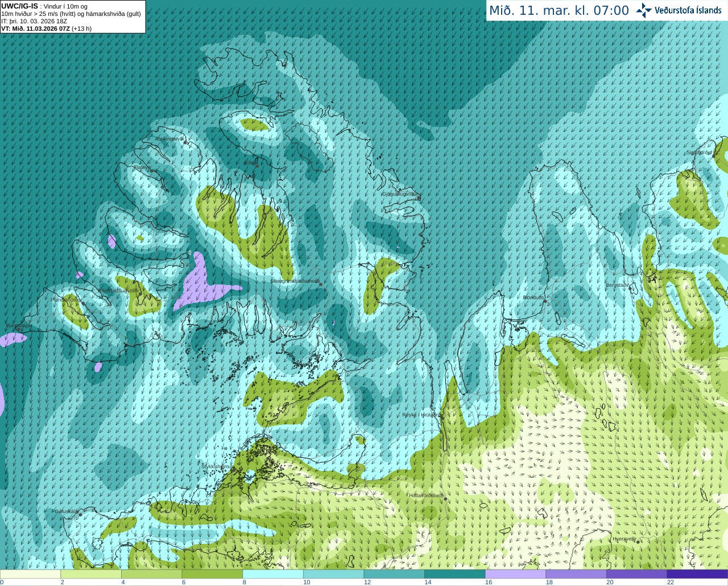Click the Reykir í Hrútafirði station label
The height and width of the screenshot is (586, 728).
[x=421, y=415]
